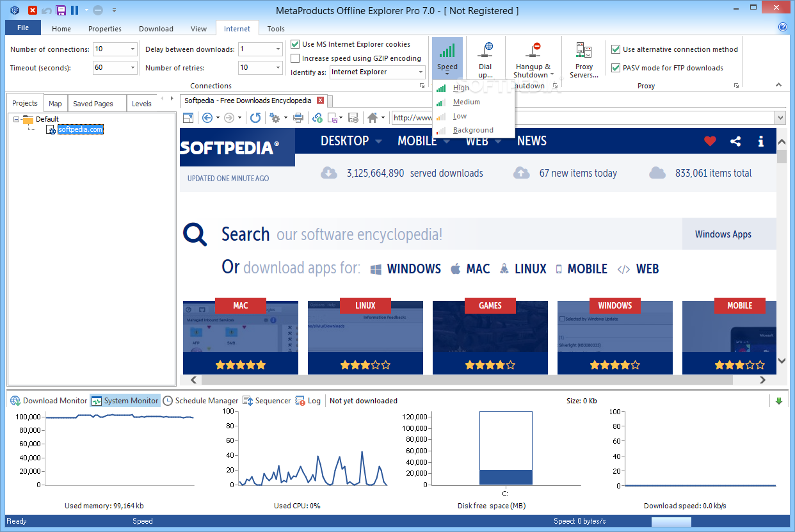Click the share icon on Softpedia header
The image size is (795, 532).
[735, 141]
